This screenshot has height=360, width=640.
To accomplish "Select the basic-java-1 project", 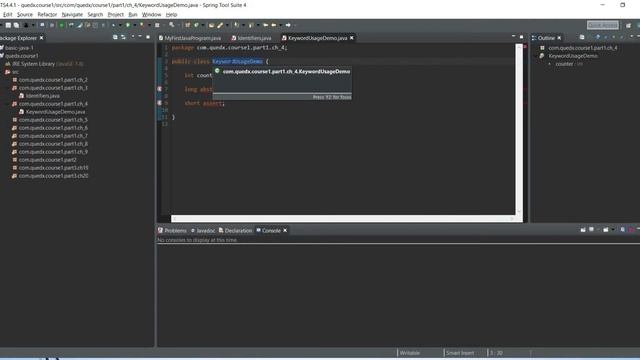I will tap(19, 48).
